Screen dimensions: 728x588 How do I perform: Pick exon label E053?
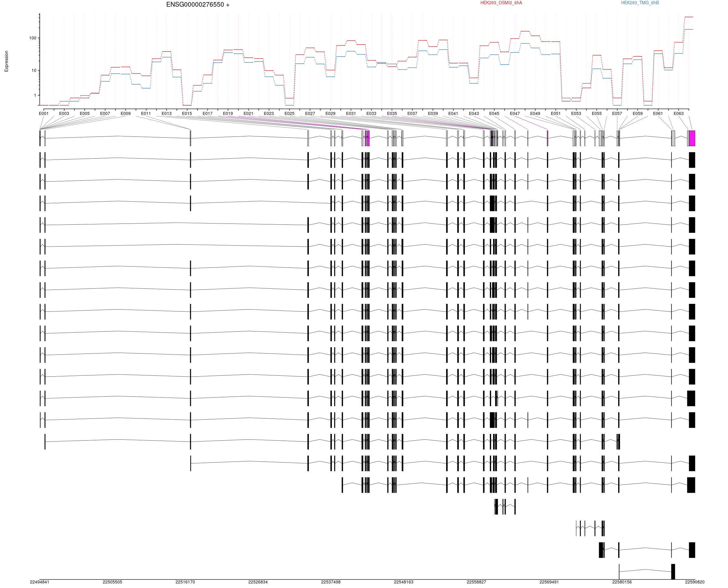pos(576,113)
